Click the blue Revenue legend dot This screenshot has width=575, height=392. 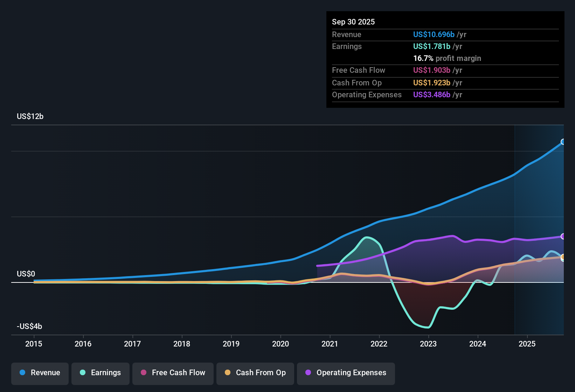(22, 373)
